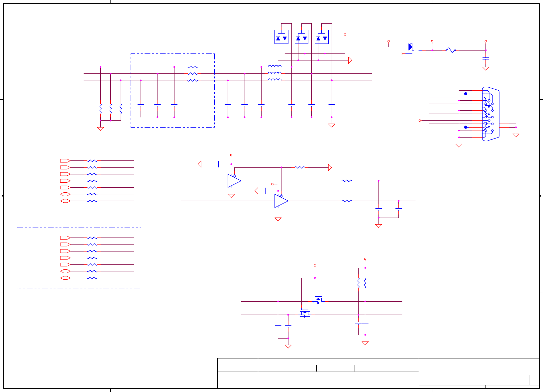Viewport: 543px width, 392px height.
Task: Select the DB9 connector symbol
Action: pyautogui.click(x=491, y=114)
